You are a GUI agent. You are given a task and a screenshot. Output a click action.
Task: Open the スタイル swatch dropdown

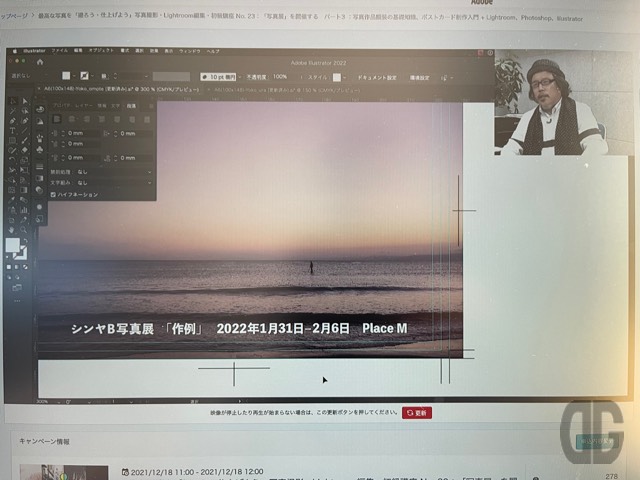tap(345, 78)
